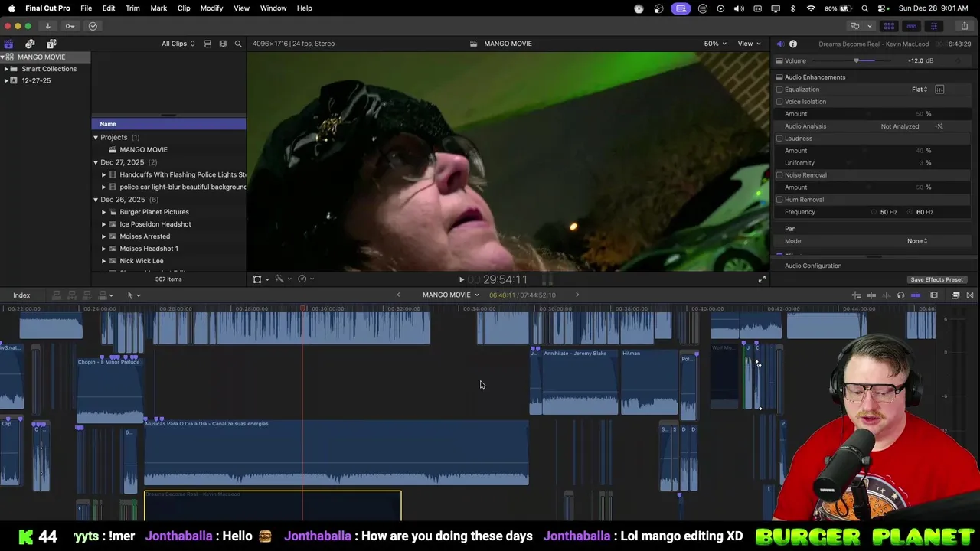Open the Transitions browser icon
Image resolution: width=980 pixels, height=551 pixels.
point(970,295)
